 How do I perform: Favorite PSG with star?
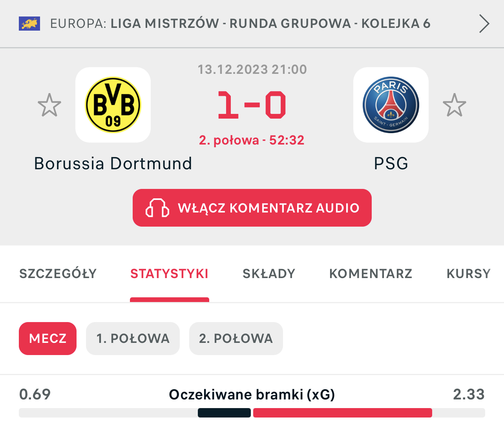point(454,105)
